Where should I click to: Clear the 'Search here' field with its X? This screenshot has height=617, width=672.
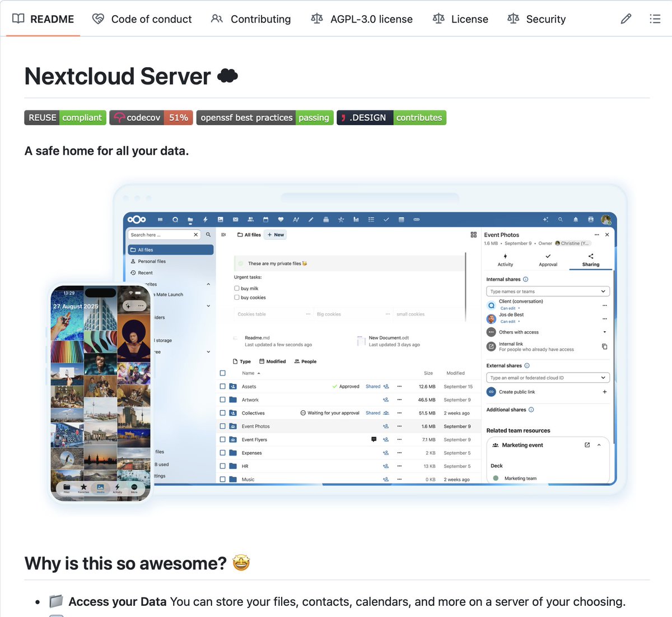[x=196, y=235]
